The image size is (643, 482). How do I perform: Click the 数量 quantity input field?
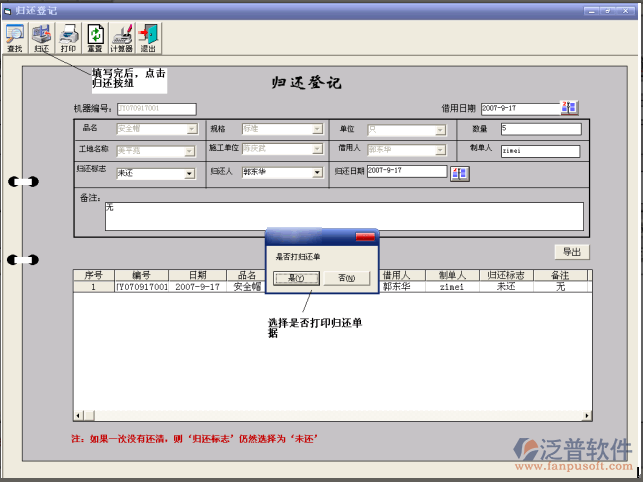click(540, 129)
